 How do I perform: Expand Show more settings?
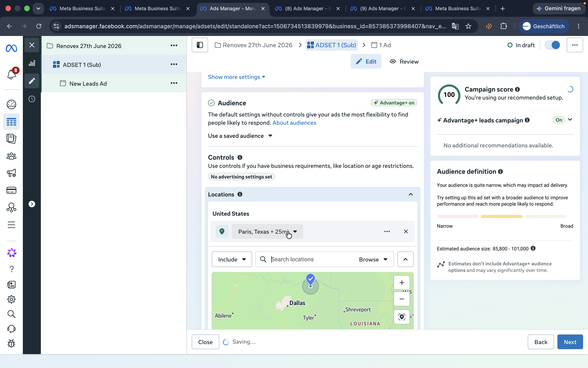pos(236,77)
